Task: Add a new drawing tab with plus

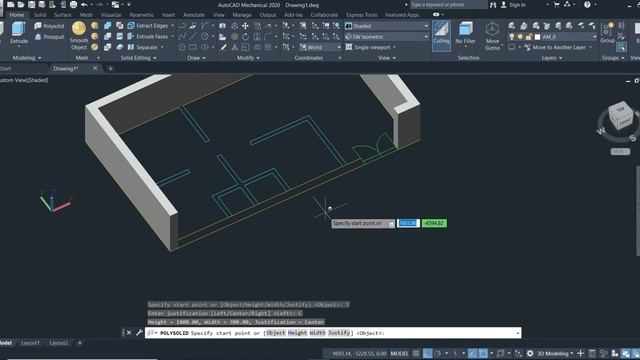Action: point(110,69)
